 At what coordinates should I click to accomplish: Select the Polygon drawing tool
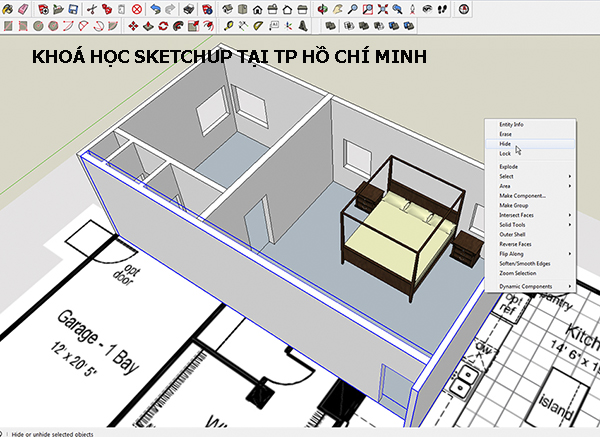53,26
